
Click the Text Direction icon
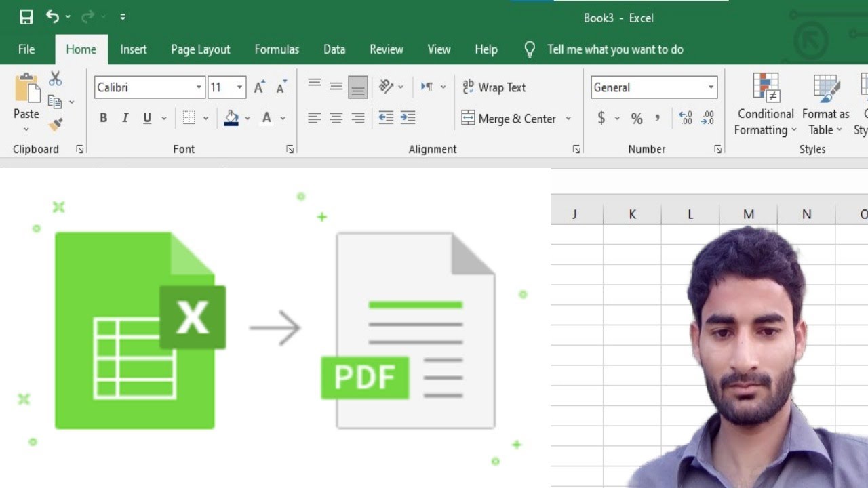click(x=427, y=86)
